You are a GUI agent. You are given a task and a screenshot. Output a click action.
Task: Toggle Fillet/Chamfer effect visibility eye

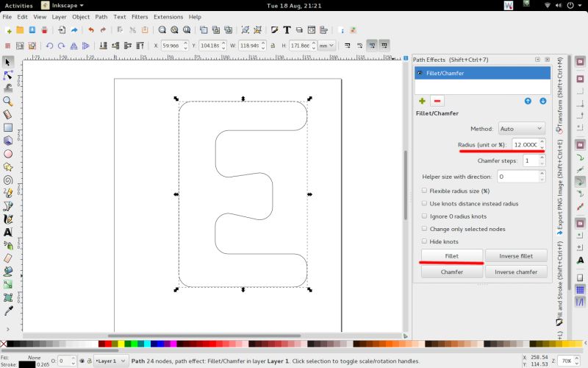pyautogui.click(x=420, y=73)
